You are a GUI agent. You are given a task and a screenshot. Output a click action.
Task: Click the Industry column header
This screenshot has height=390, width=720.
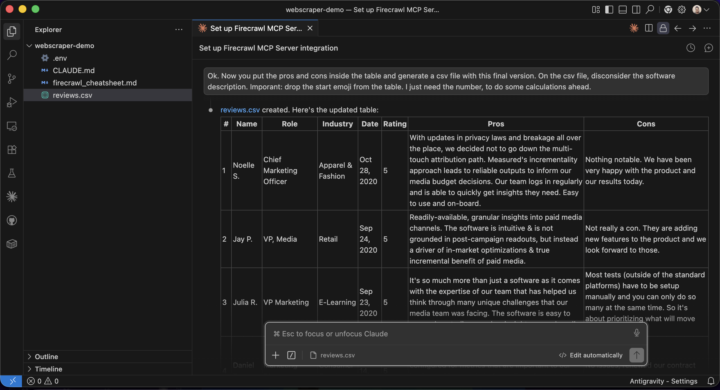337,124
